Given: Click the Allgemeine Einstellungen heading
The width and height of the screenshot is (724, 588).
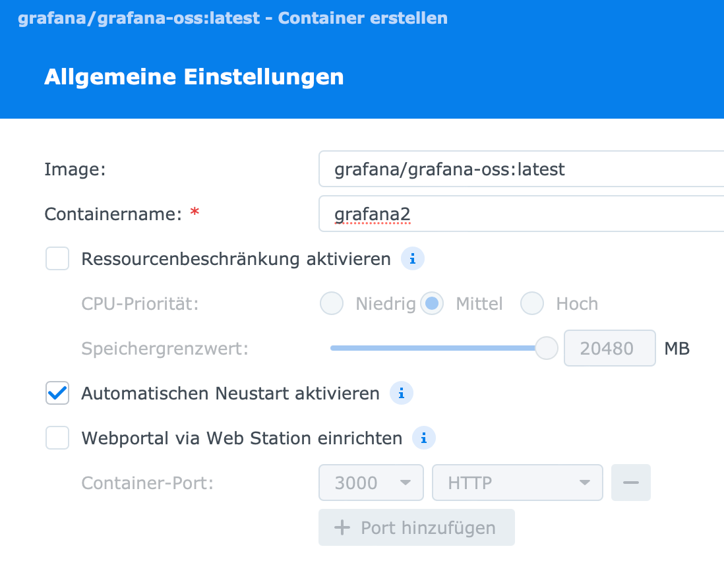Looking at the screenshot, I should coord(194,76).
